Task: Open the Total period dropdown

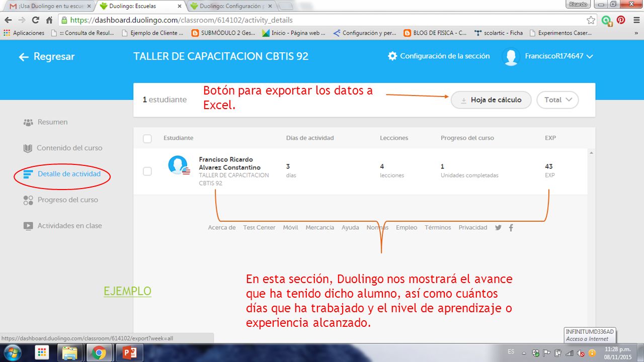Action: pos(557,100)
